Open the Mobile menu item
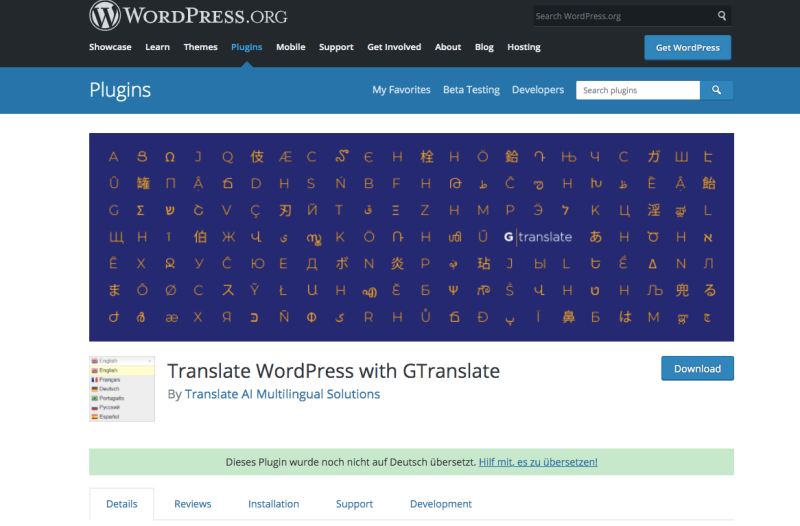 pyautogui.click(x=291, y=47)
